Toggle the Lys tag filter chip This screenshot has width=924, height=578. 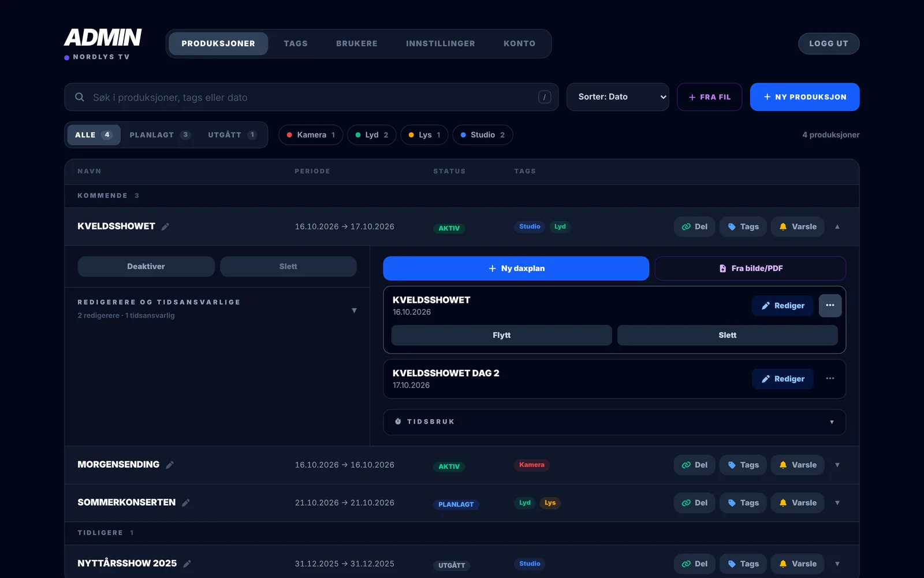(424, 135)
